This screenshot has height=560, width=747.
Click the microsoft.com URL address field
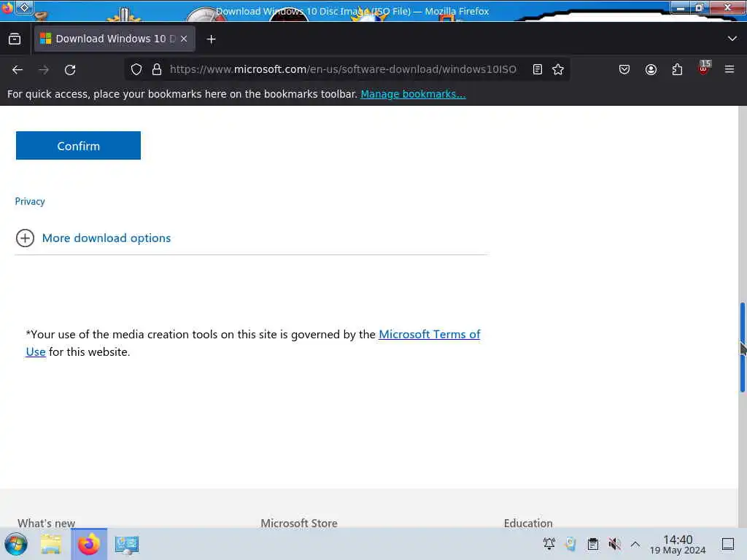tap(343, 69)
